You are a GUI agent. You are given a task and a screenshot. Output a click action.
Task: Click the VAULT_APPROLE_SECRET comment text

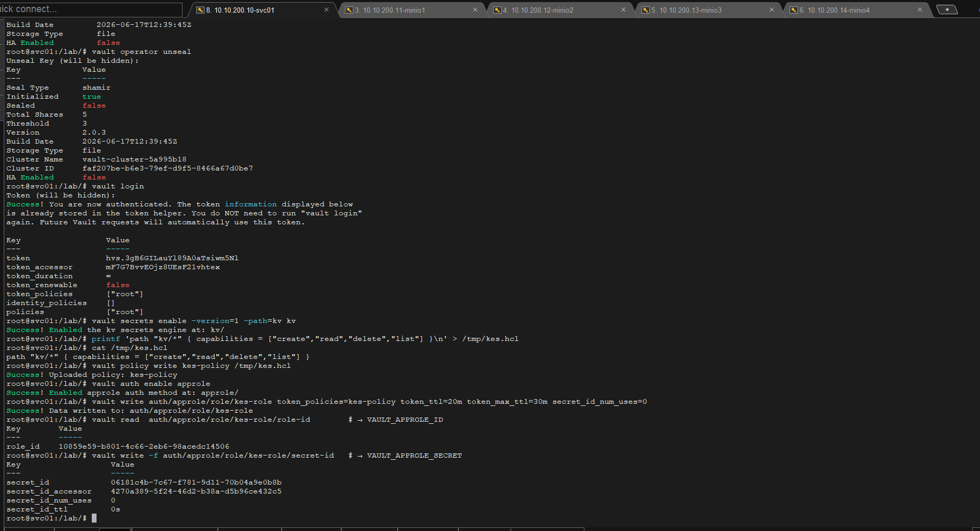click(x=415, y=456)
